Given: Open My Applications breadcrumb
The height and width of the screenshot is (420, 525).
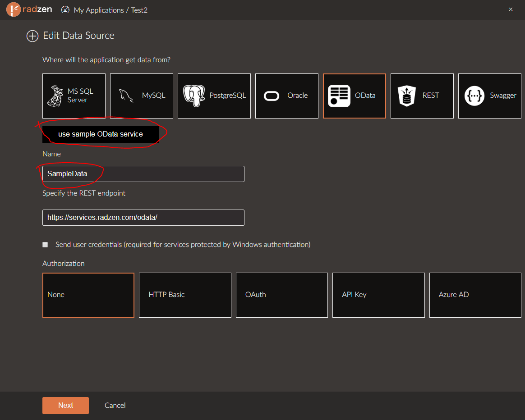Looking at the screenshot, I should [99, 10].
